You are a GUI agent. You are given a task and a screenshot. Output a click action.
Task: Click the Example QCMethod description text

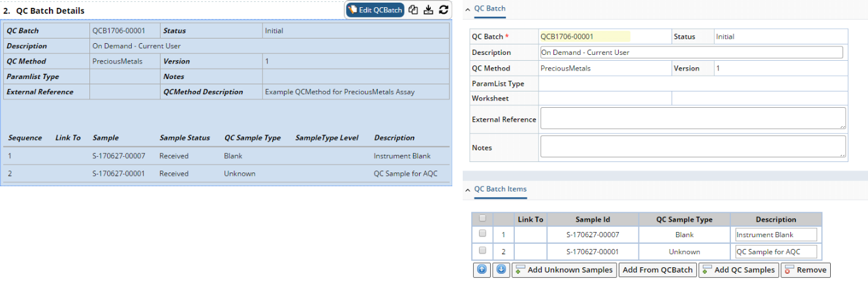coord(339,92)
